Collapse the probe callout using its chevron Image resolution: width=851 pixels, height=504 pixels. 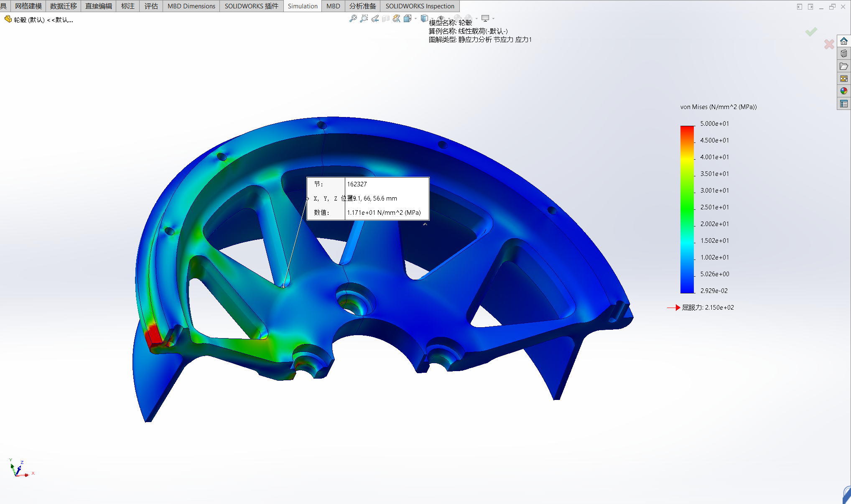[425, 224]
